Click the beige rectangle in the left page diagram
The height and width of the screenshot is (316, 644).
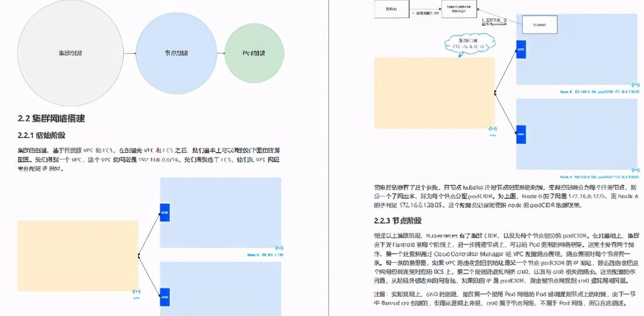[78, 256]
